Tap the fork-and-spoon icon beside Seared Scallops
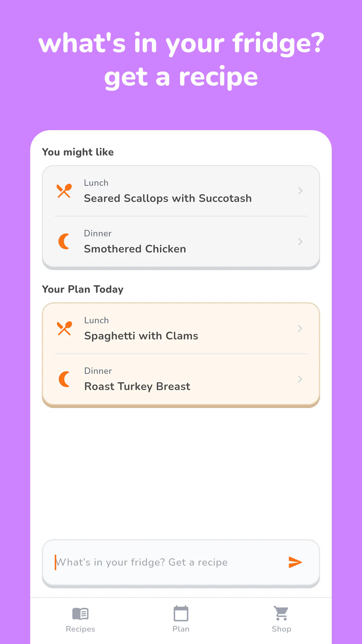Screen dimensions: 362x644 [64, 191]
